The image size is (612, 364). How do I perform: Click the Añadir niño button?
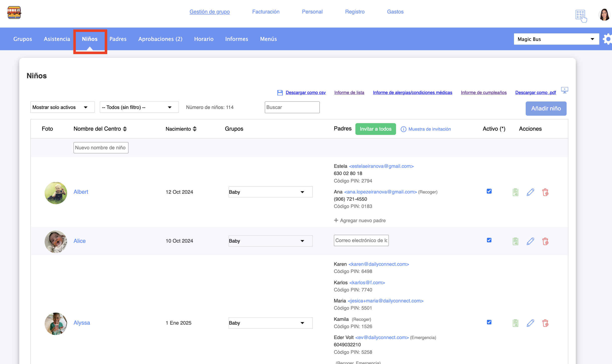coord(546,108)
